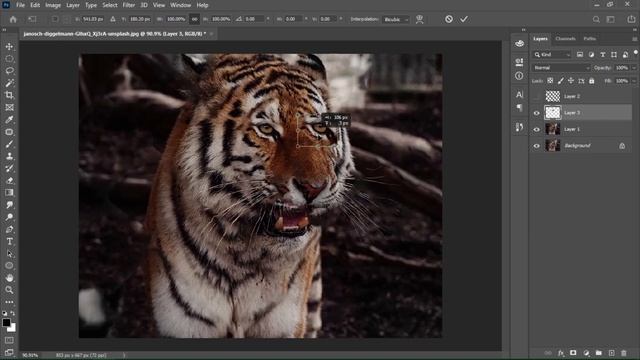Select the Clone Stamp tool
Viewport: 640px width, 360px height.
pos(9,156)
